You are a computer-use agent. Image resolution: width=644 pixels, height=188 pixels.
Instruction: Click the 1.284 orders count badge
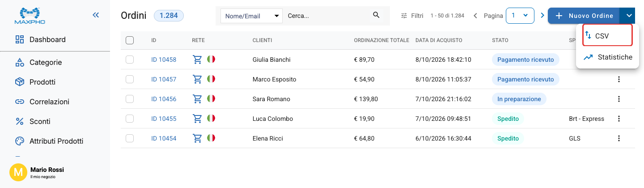[169, 16]
